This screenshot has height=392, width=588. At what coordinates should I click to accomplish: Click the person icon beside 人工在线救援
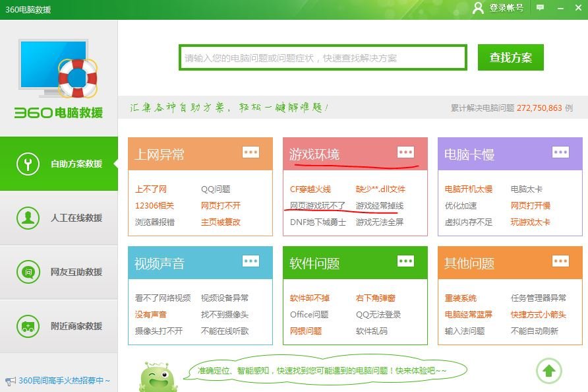(x=28, y=217)
